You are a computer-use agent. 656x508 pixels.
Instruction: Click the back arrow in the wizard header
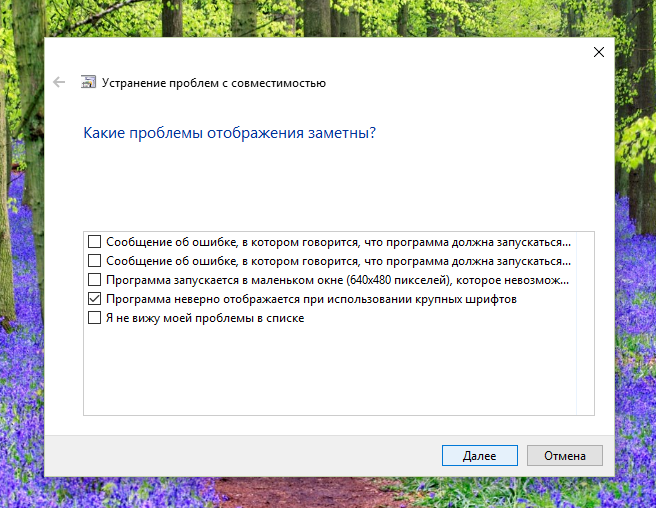tap(59, 83)
